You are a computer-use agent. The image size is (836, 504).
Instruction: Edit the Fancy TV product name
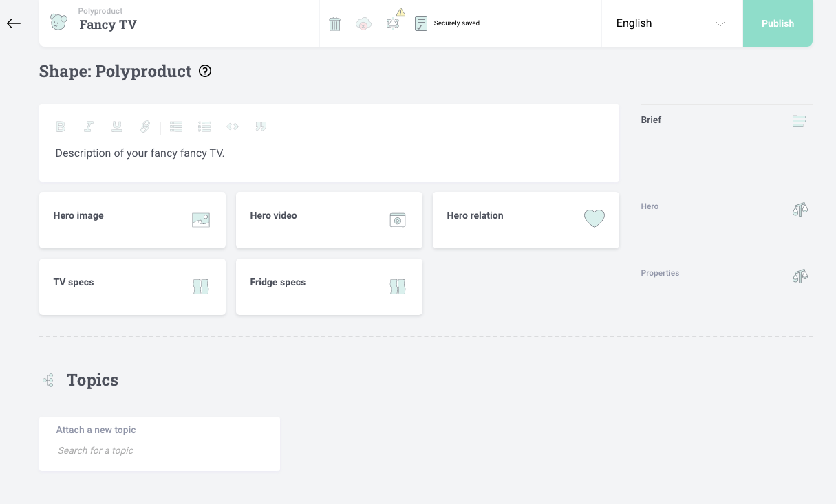pos(108,25)
